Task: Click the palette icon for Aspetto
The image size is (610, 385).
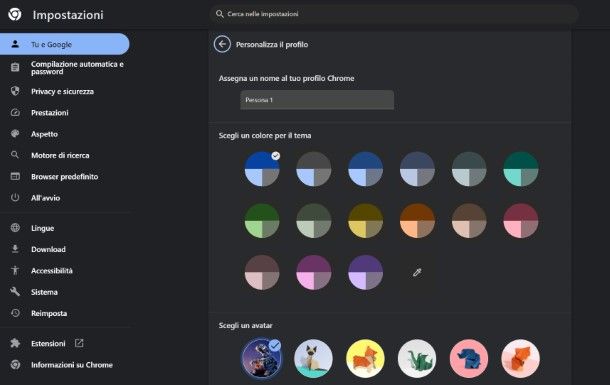Action: 15,134
